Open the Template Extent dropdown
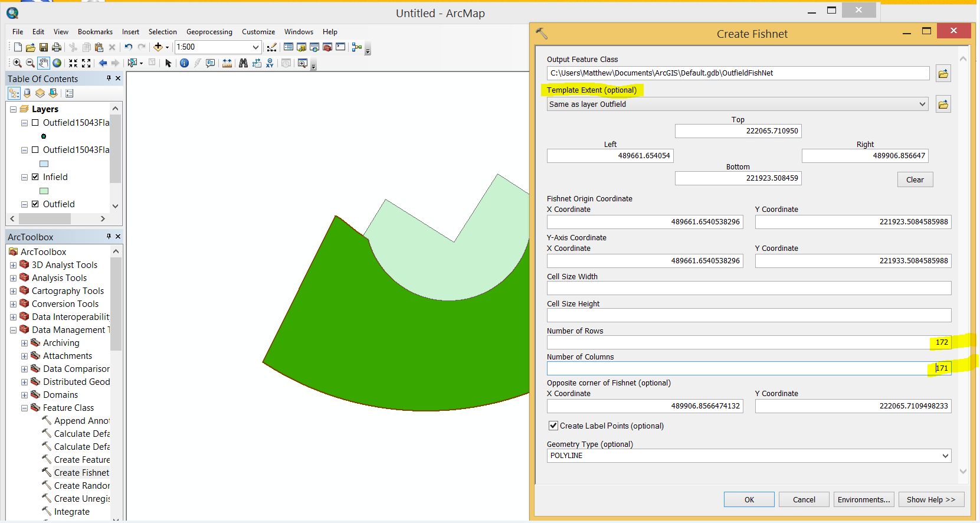Screen dimensions: 980x523 (923, 104)
